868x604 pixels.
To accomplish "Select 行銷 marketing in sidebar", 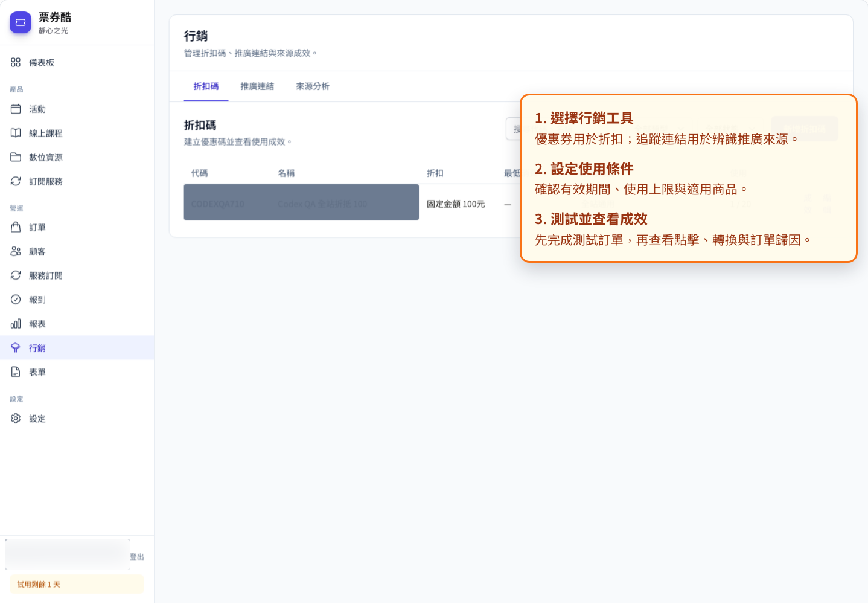I will 77,348.
